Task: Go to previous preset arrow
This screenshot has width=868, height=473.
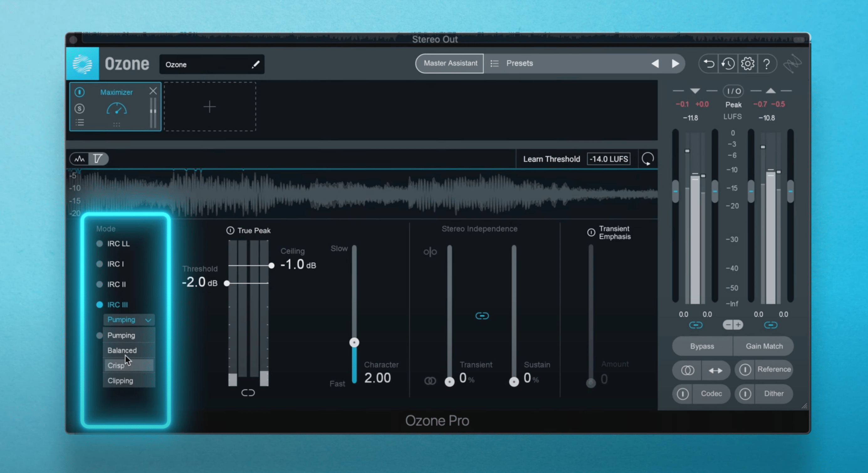Action: click(x=655, y=64)
